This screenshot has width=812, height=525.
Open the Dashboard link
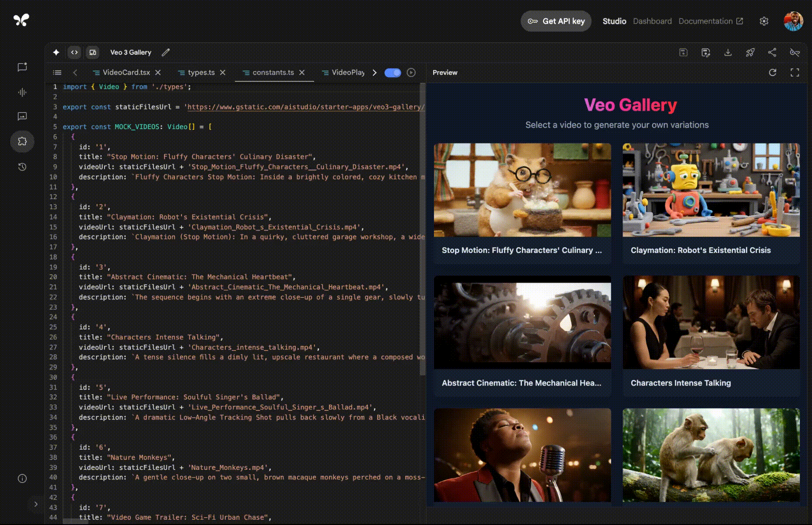coord(652,21)
